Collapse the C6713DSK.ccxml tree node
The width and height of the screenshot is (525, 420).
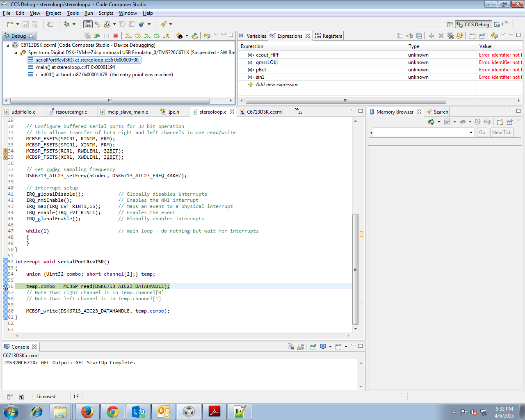(x=8, y=45)
